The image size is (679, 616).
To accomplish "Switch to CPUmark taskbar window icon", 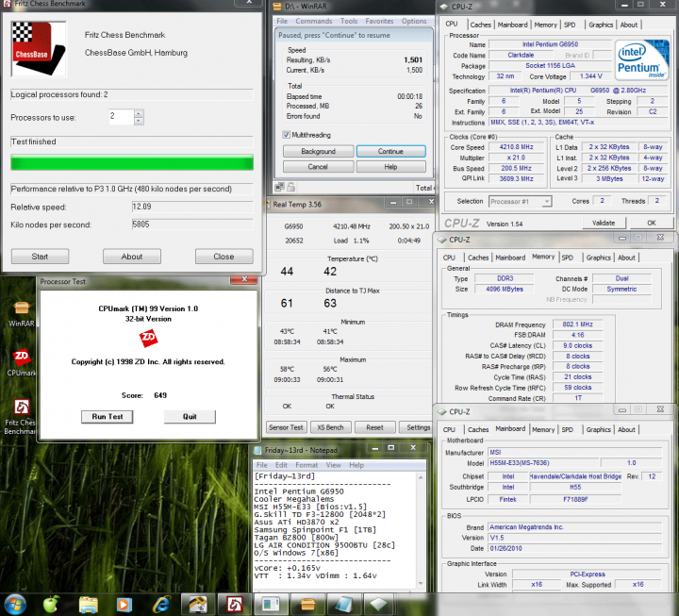I will click(271, 605).
